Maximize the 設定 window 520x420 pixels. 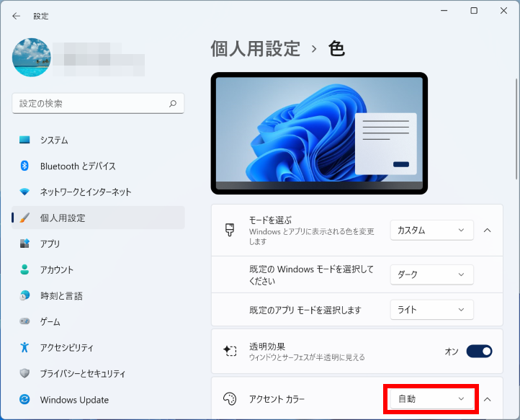(x=474, y=11)
